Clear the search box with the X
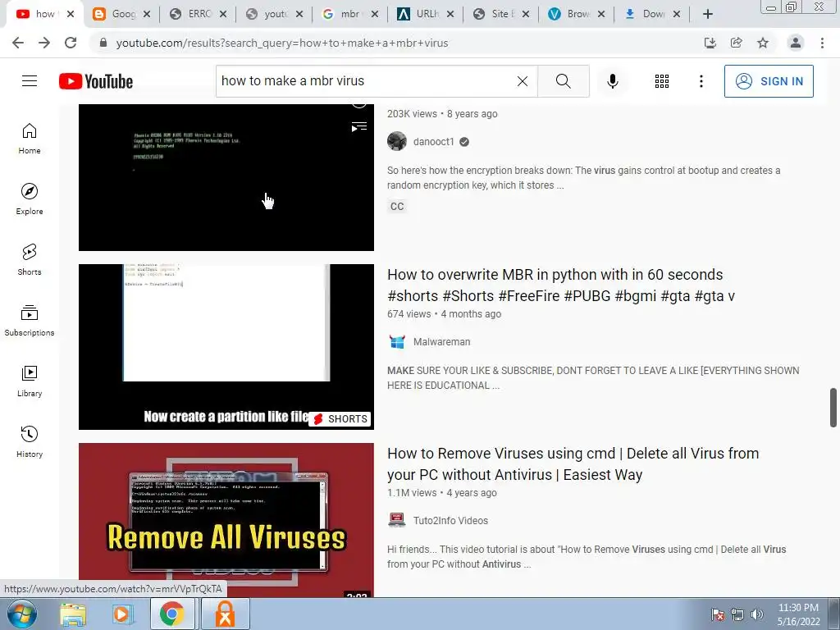Viewport: 840px width, 630px height. pyautogui.click(x=523, y=81)
